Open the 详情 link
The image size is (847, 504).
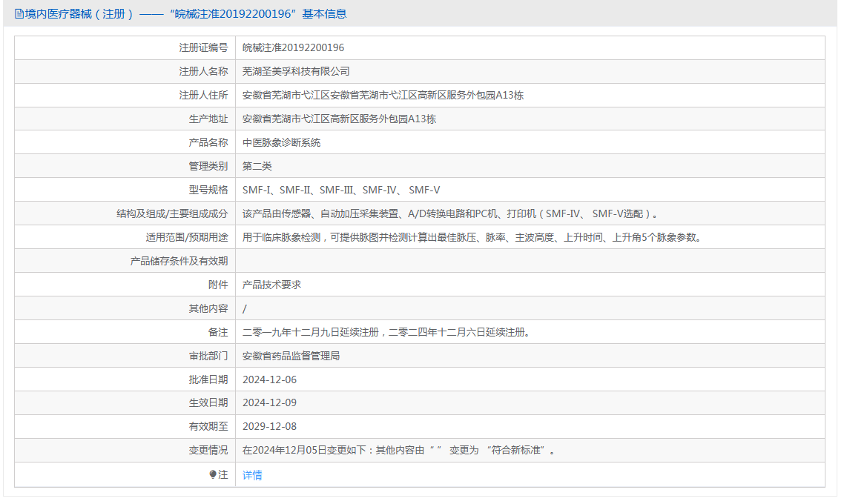(x=252, y=475)
